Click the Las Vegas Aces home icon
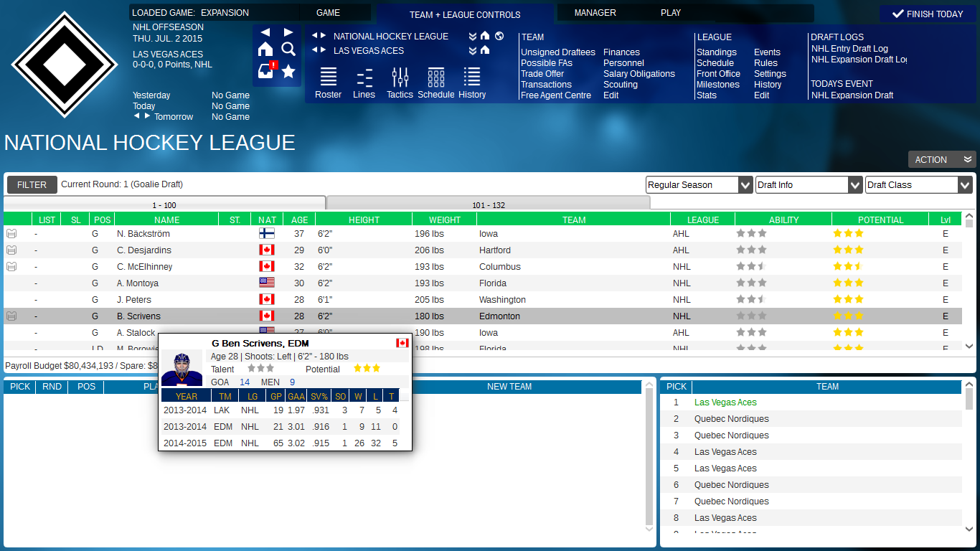Screen dimensions: 980x551 (x=485, y=50)
